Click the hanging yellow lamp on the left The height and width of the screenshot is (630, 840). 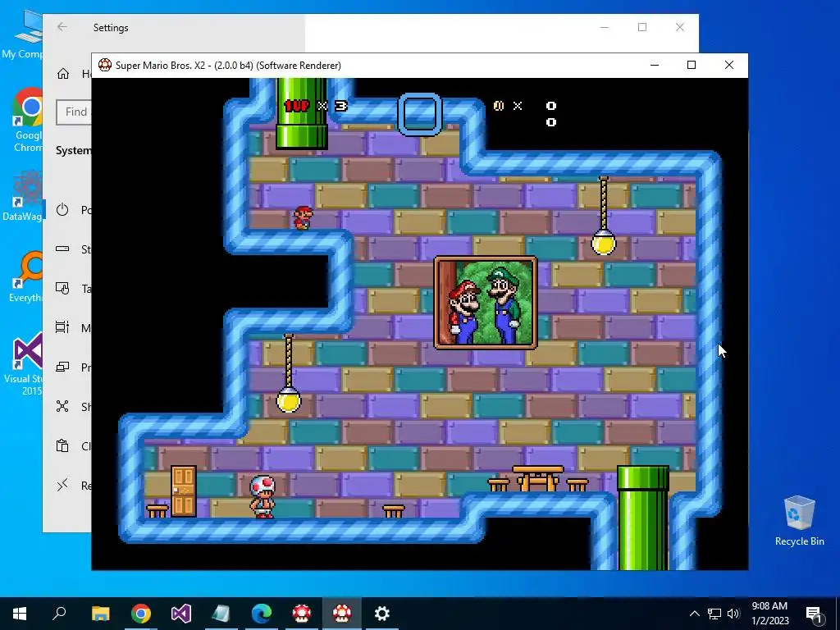tap(289, 373)
